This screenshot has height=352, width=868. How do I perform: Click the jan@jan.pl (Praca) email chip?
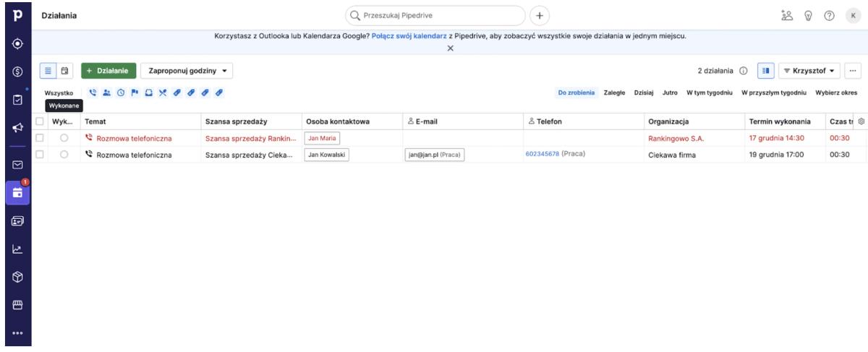(434, 154)
